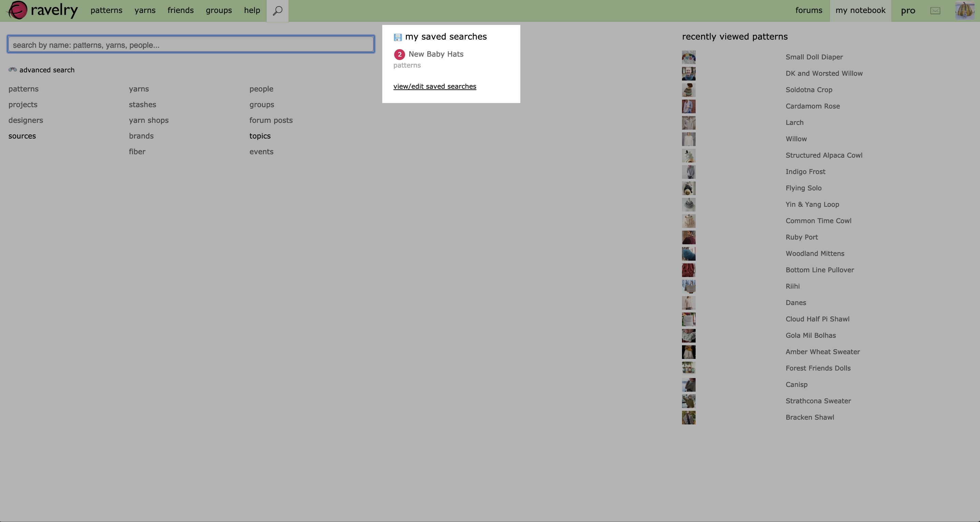Open Yin & Yang Loop pattern link

click(812, 204)
